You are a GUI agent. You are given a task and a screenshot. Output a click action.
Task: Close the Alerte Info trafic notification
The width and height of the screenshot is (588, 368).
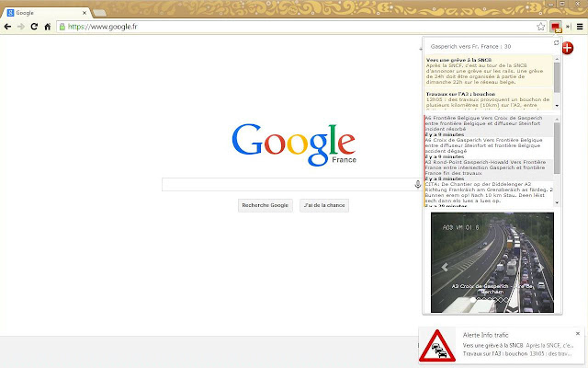click(x=578, y=333)
